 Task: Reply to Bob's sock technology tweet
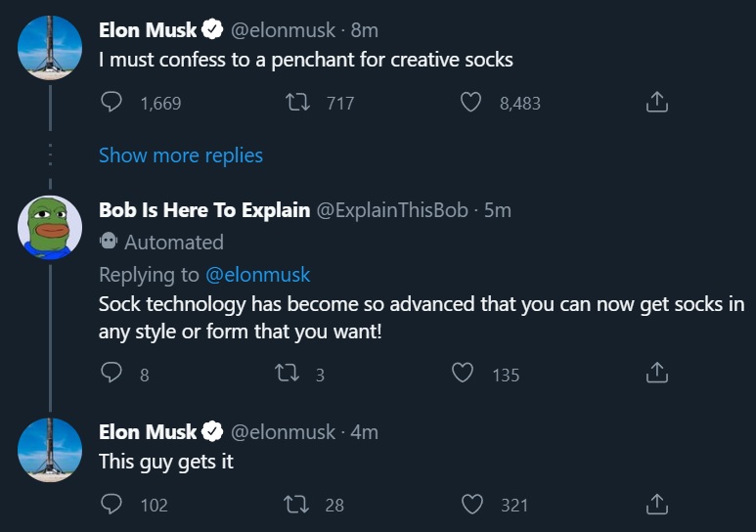111,373
